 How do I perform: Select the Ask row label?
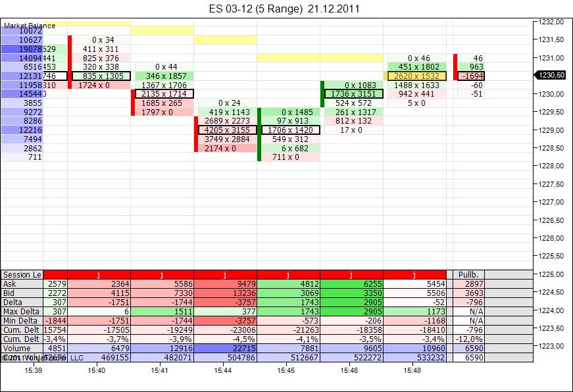[22, 284]
